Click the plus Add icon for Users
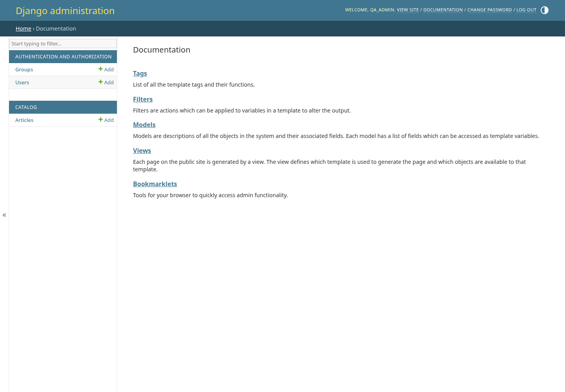The image size is (565, 392). [x=106, y=82]
